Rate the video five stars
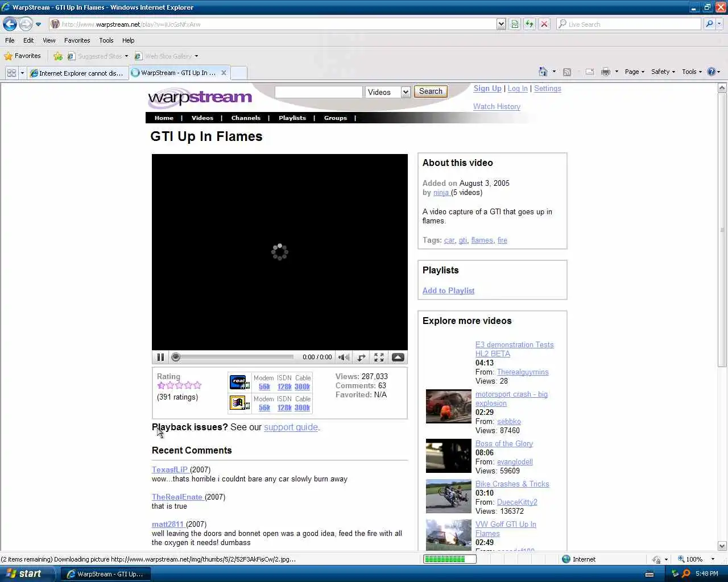 [x=197, y=385]
